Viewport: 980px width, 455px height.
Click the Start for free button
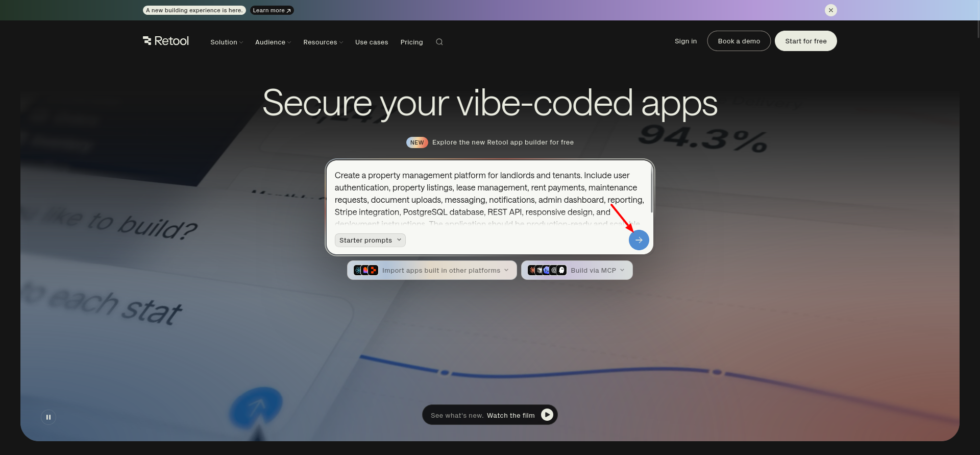pyautogui.click(x=805, y=41)
